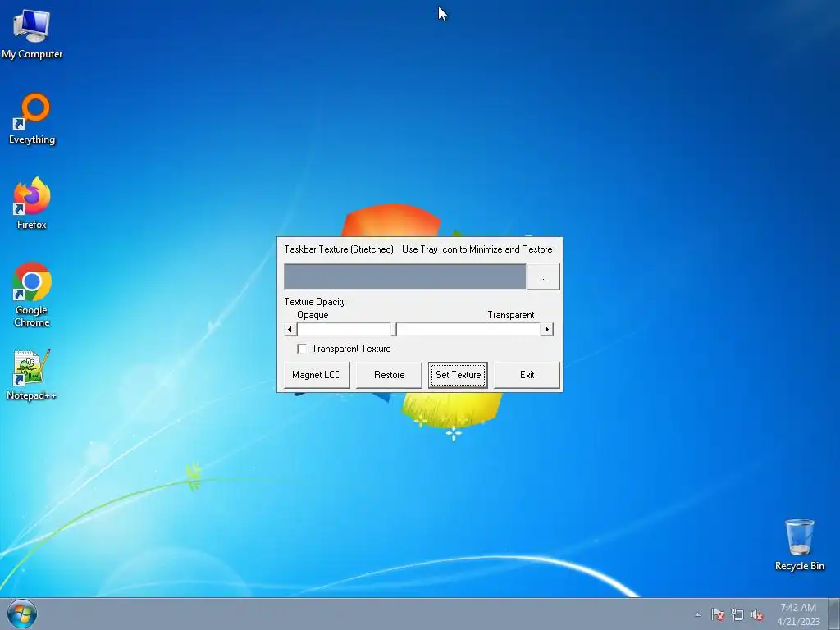Click the 'Opaque' label
Viewport: 840px width, 630px height.
pyautogui.click(x=313, y=315)
